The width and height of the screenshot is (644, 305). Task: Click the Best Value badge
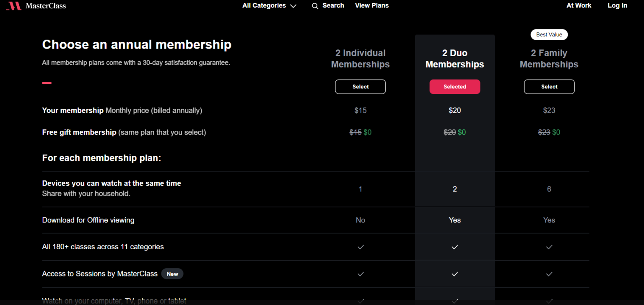[549, 34]
